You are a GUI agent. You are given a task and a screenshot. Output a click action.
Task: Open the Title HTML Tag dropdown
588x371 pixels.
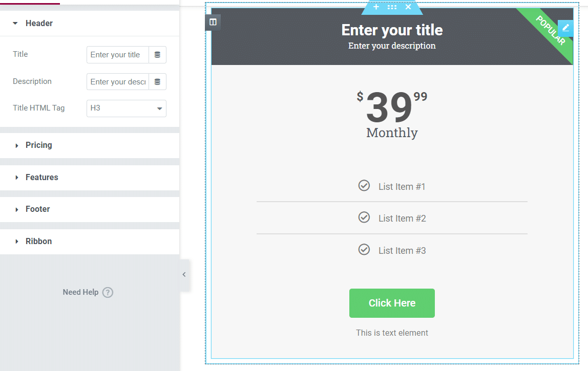tap(126, 108)
